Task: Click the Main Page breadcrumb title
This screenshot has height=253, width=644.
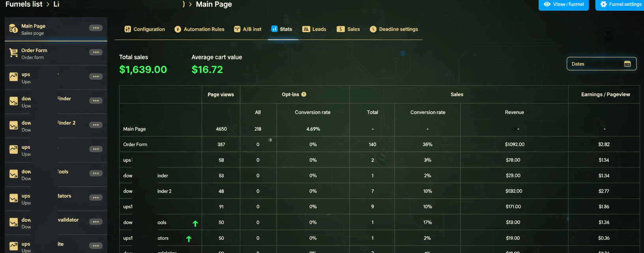Action: [x=214, y=4]
